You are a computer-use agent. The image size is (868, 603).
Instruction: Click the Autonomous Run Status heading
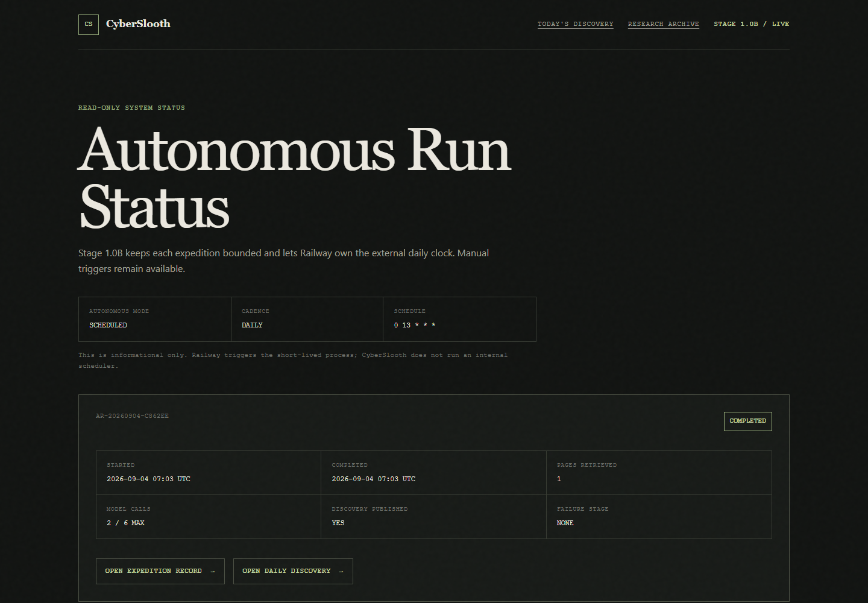295,178
